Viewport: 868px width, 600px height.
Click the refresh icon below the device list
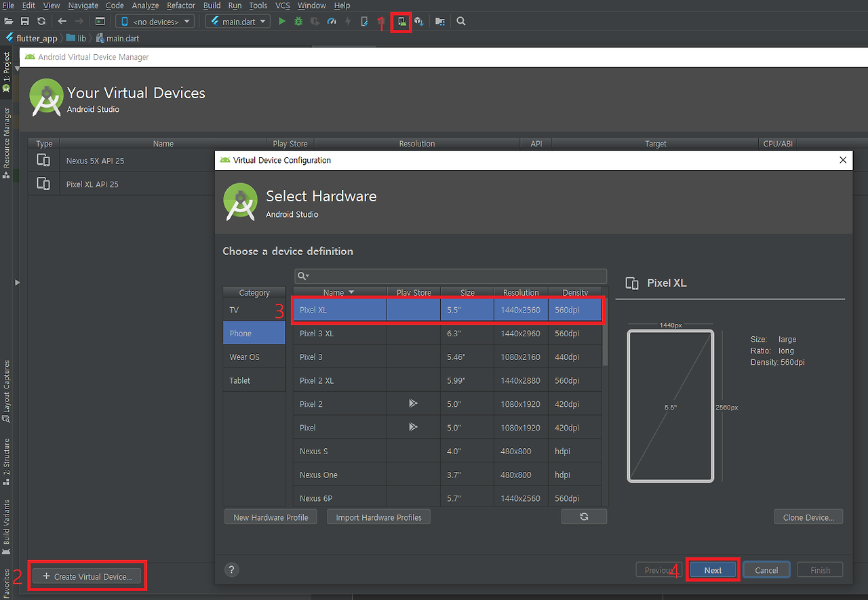point(584,517)
